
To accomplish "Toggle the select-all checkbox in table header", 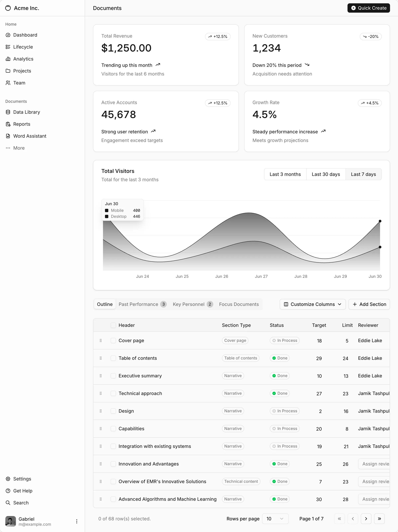I will point(113,325).
